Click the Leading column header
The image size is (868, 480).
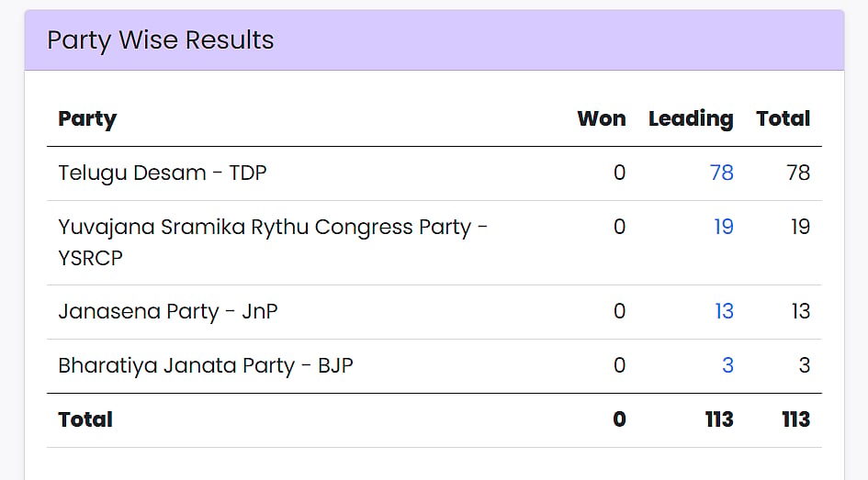[691, 119]
